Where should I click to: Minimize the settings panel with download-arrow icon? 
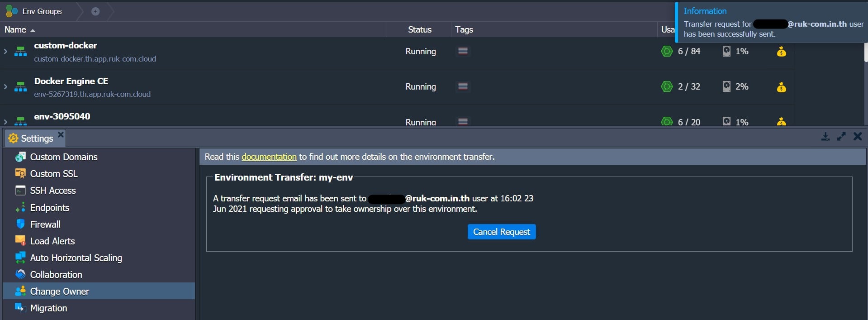tap(825, 137)
